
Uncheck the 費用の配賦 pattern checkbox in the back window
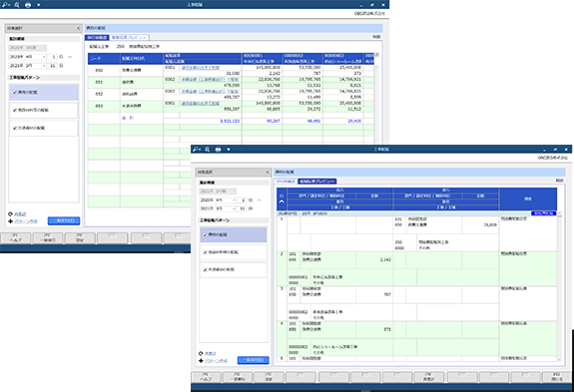[x=15, y=93]
